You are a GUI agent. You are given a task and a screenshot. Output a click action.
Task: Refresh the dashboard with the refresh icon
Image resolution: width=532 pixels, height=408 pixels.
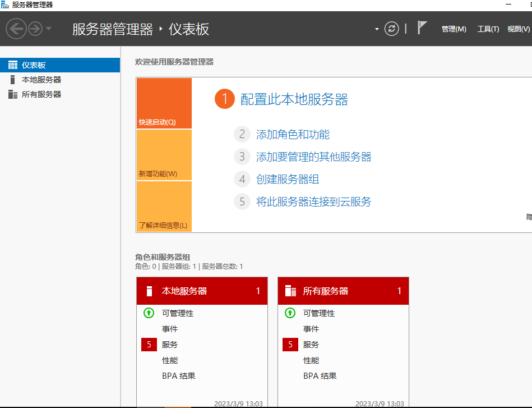point(391,29)
